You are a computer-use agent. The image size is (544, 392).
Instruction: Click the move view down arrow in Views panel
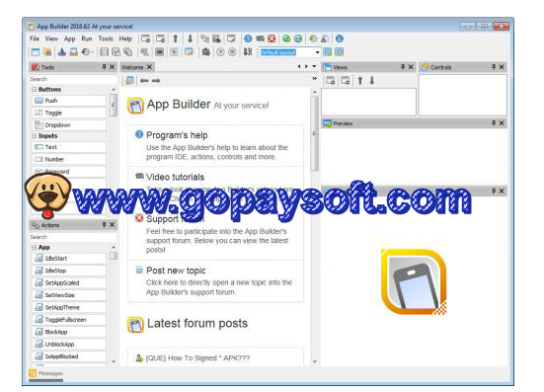tap(372, 81)
